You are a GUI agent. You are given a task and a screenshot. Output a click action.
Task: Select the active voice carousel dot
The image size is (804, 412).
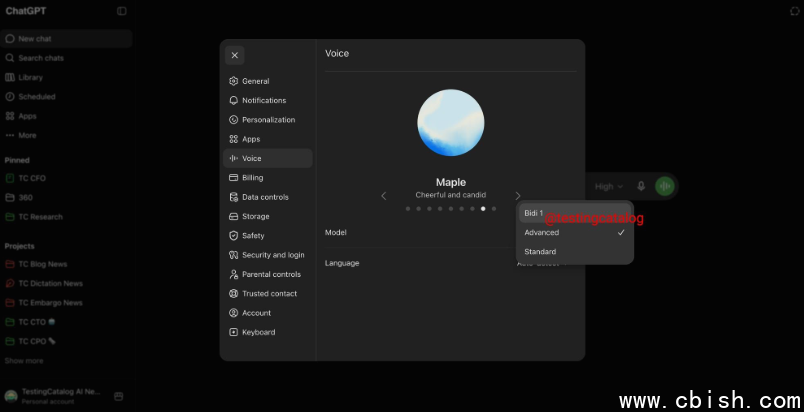(483, 209)
